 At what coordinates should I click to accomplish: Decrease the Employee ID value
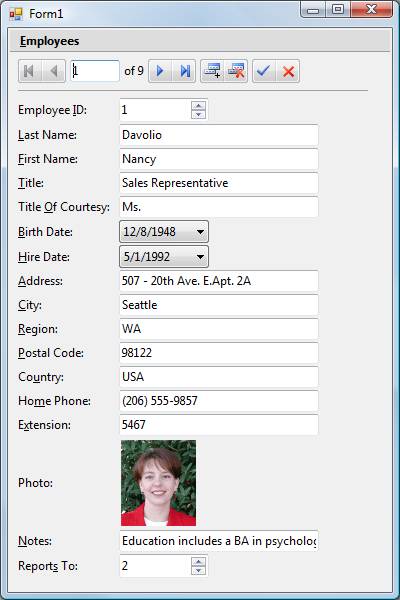[x=198, y=114]
